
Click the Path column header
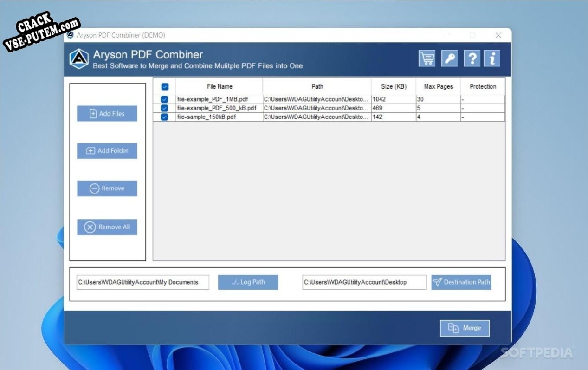click(317, 86)
